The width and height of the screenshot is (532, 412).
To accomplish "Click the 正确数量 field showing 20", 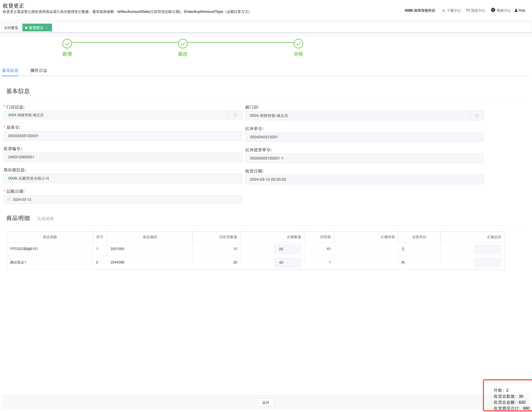I will [287, 249].
